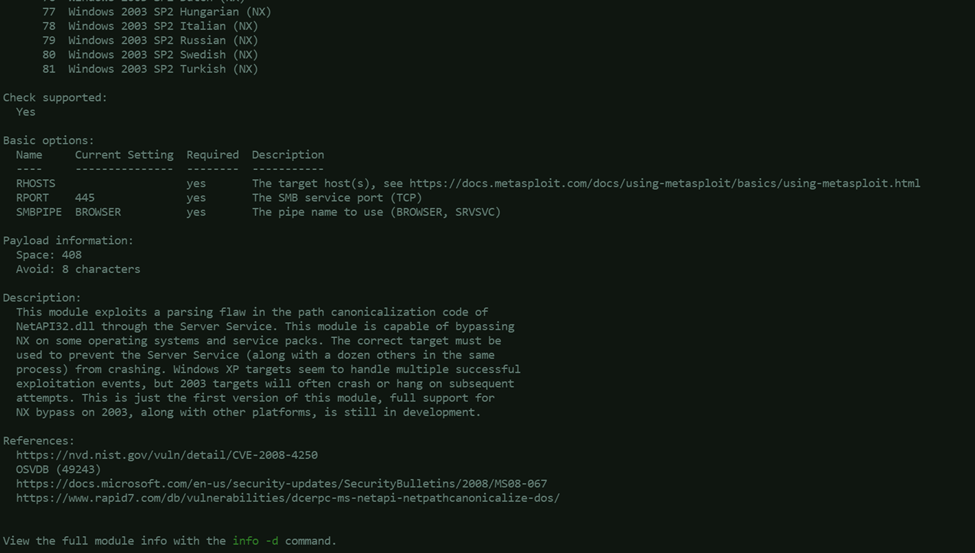Click the "Basic options:" heading
The image size is (975, 553).
click(x=49, y=141)
